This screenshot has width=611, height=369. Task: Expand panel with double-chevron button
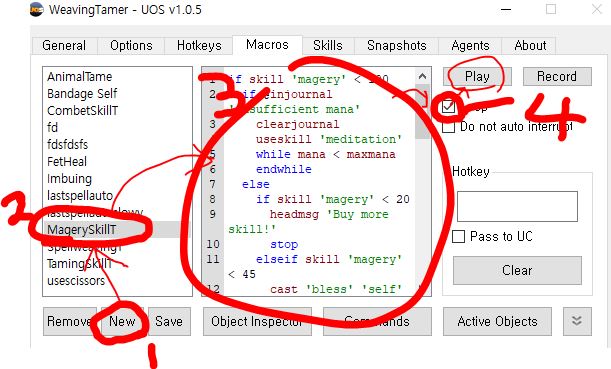point(577,321)
